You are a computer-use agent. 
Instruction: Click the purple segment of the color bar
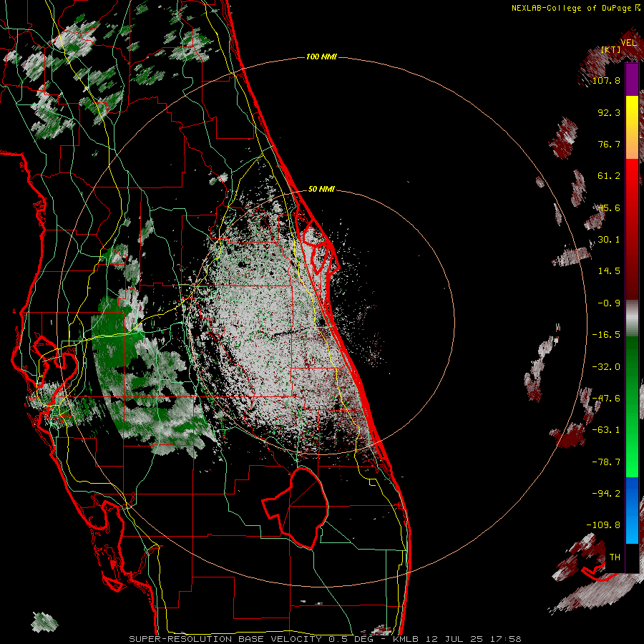pyautogui.click(x=632, y=79)
